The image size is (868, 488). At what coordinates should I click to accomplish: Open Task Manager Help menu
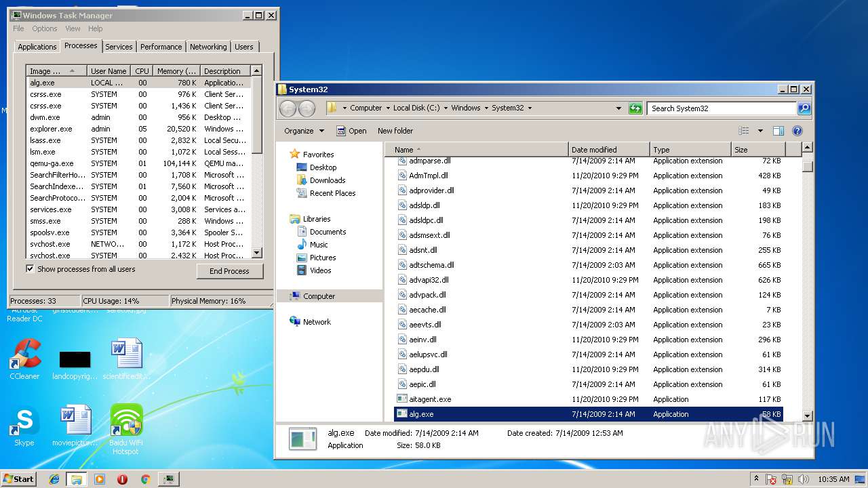(x=95, y=28)
